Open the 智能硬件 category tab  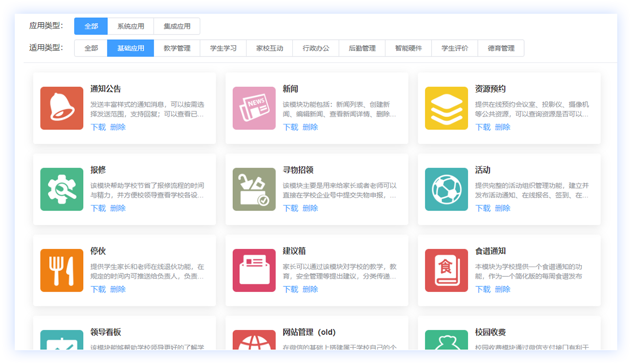(x=408, y=48)
